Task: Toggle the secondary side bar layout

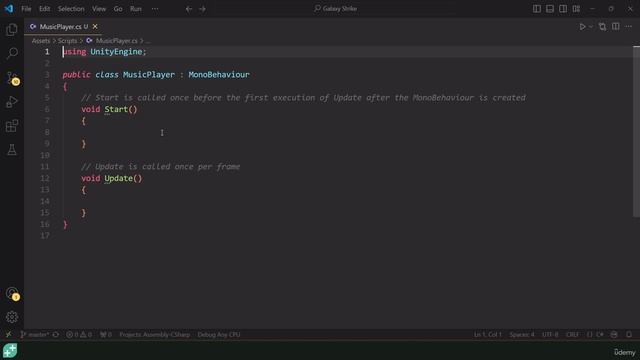Action: [563, 9]
